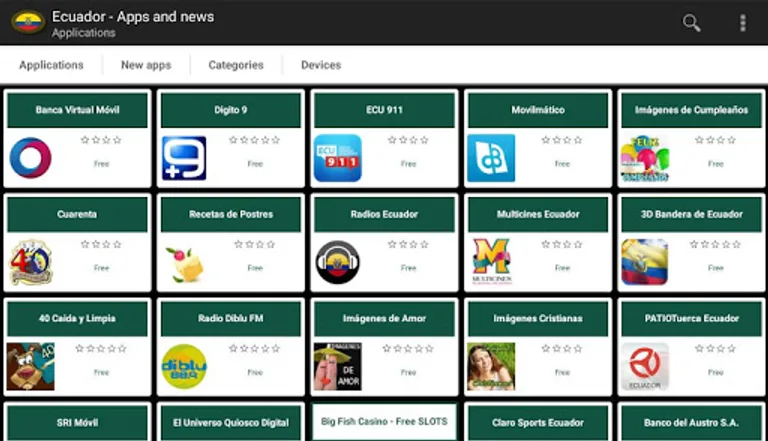Tap the Ecuador flag app logo
Screen dimensions: 768x441
click(x=28, y=22)
